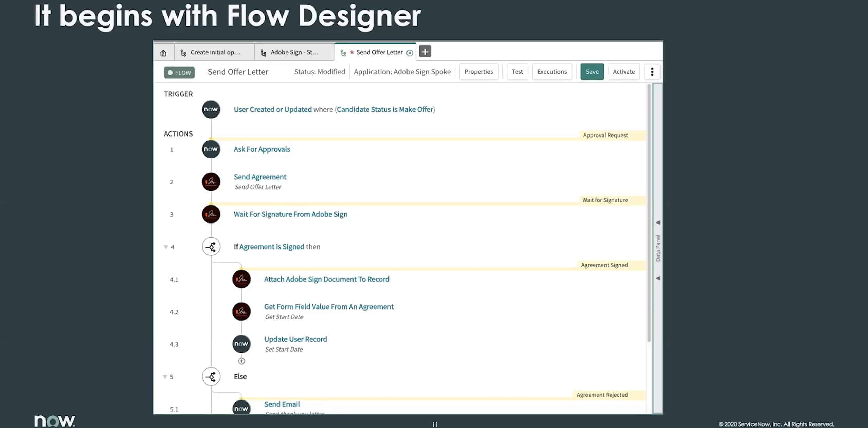Image resolution: width=868 pixels, height=428 pixels.
Task: Add a new tab with plus button
Action: click(425, 52)
